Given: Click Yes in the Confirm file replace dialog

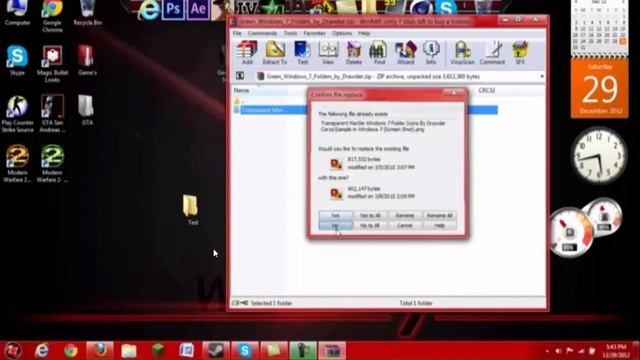Looking at the screenshot, I should [336, 215].
